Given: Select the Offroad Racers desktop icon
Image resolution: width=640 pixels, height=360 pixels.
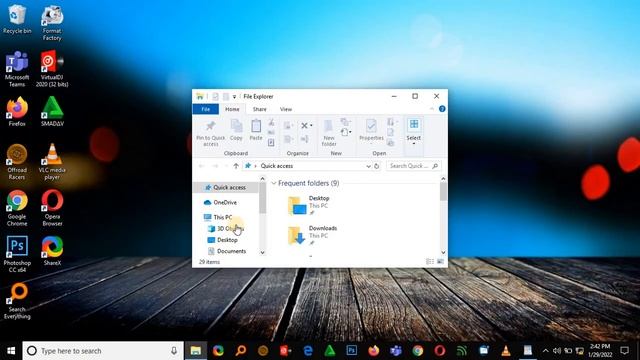Looking at the screenshot, I should pyautogui.click(x=17, y=162).
